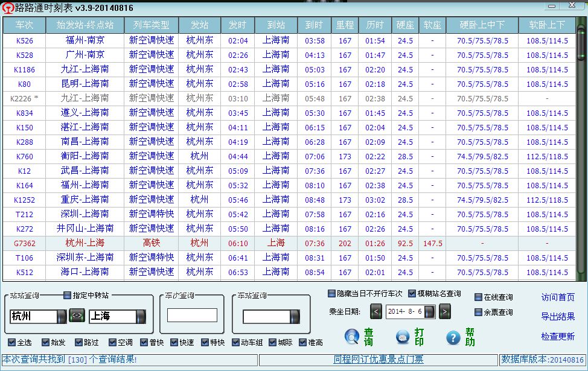Minimize the 路路通时刻表 window
The width and height of the screenshot is (588, 371).
tap(552, 5)
